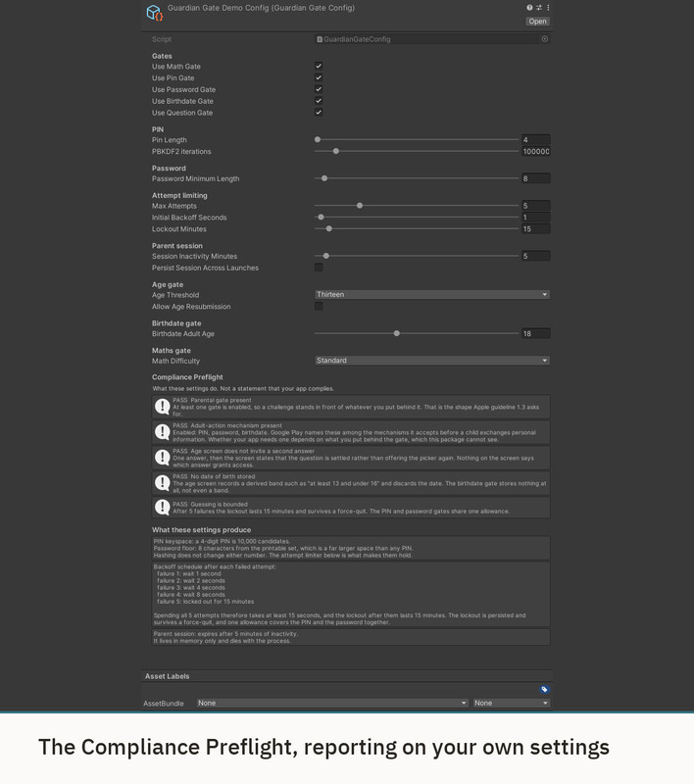This screenshot has width=694, height=784.
Task: Click the GuardianGateConfig script file icon
Action: [320, 39]
